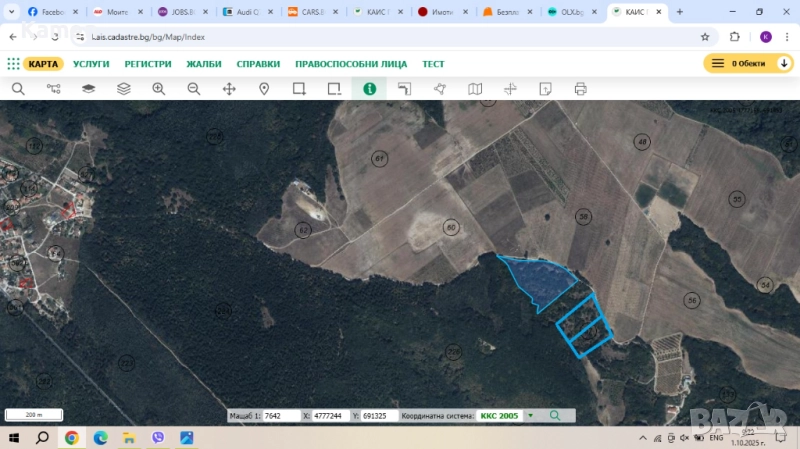Click the green coordinate search button

555,415
